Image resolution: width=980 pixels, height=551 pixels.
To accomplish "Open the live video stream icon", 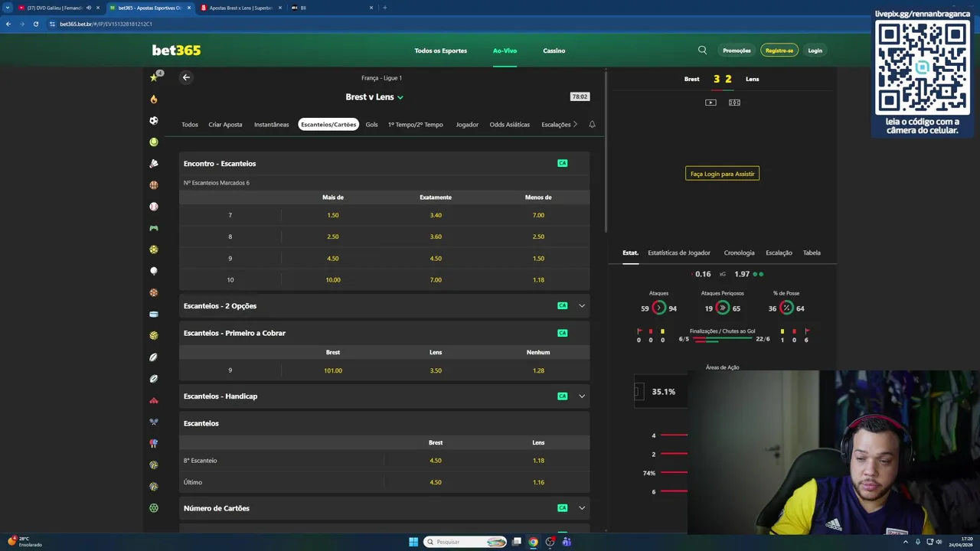I will [710, 103].
